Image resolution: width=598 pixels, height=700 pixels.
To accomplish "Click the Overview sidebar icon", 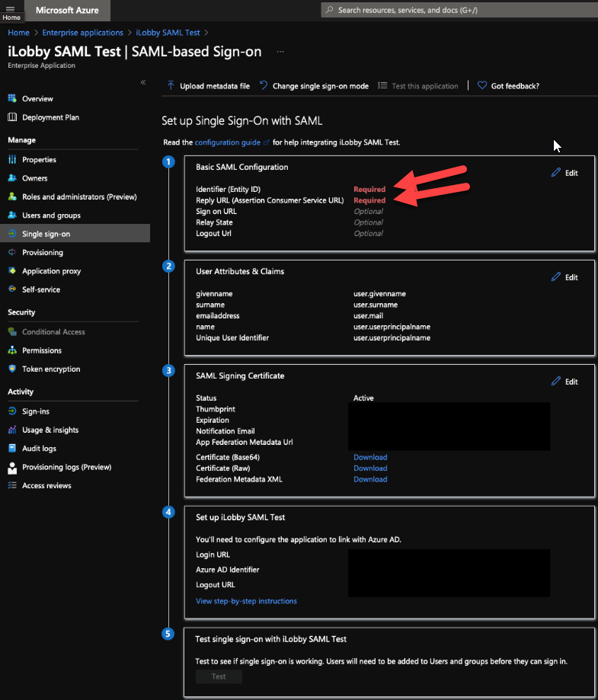I will click(x=12, y=98).
